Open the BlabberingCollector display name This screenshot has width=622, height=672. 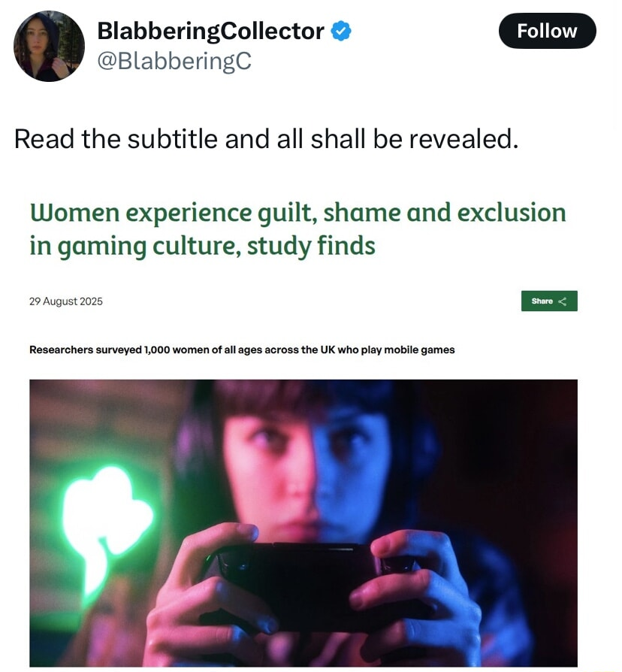[211, 31]
